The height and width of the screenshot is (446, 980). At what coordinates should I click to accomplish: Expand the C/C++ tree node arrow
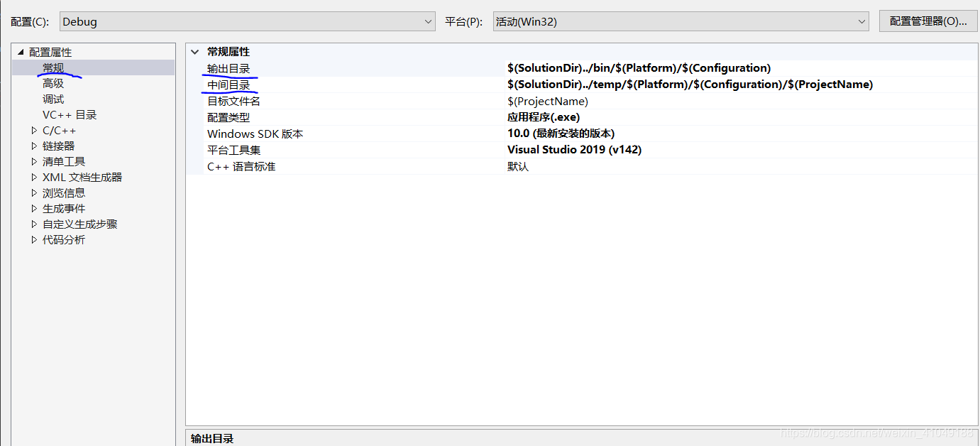tap(34, 131)
